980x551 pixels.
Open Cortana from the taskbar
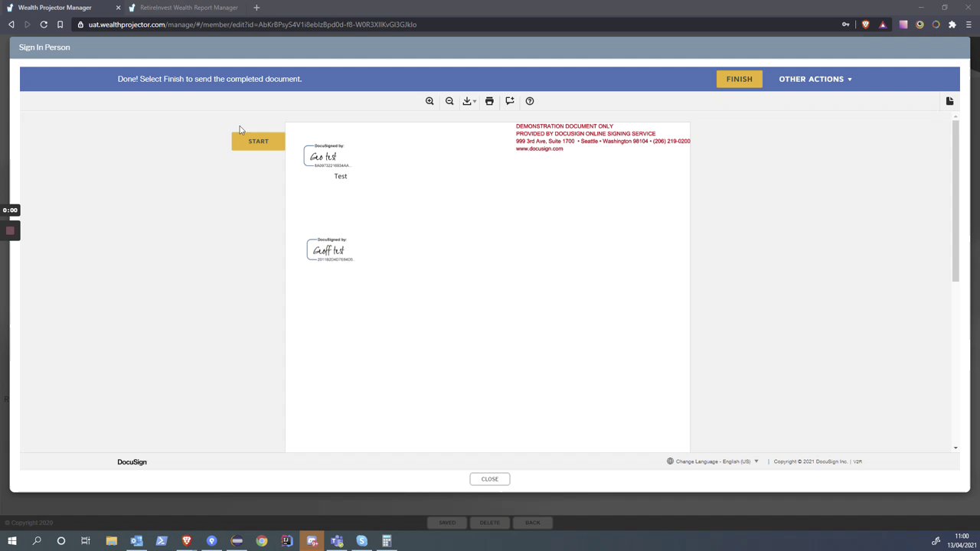pyautogui.click(x=61, y=541)
